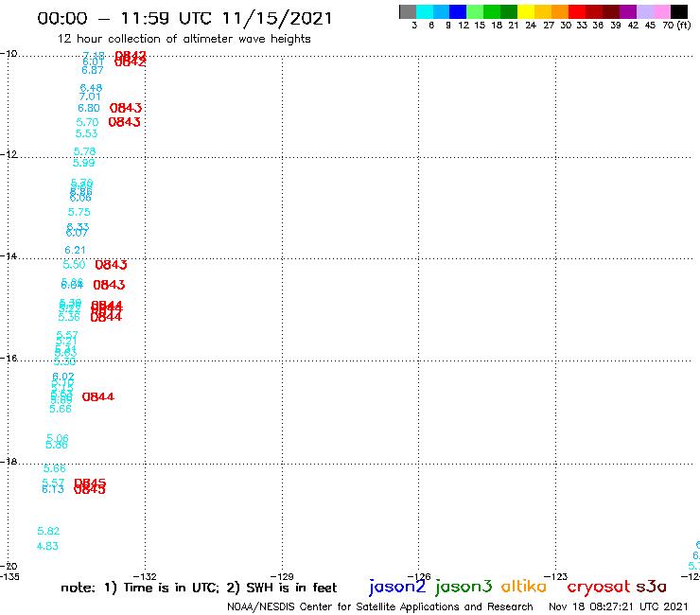700x615 pixels.
Task: Click the 7.01 wave height value
Action: coord(90,97)
